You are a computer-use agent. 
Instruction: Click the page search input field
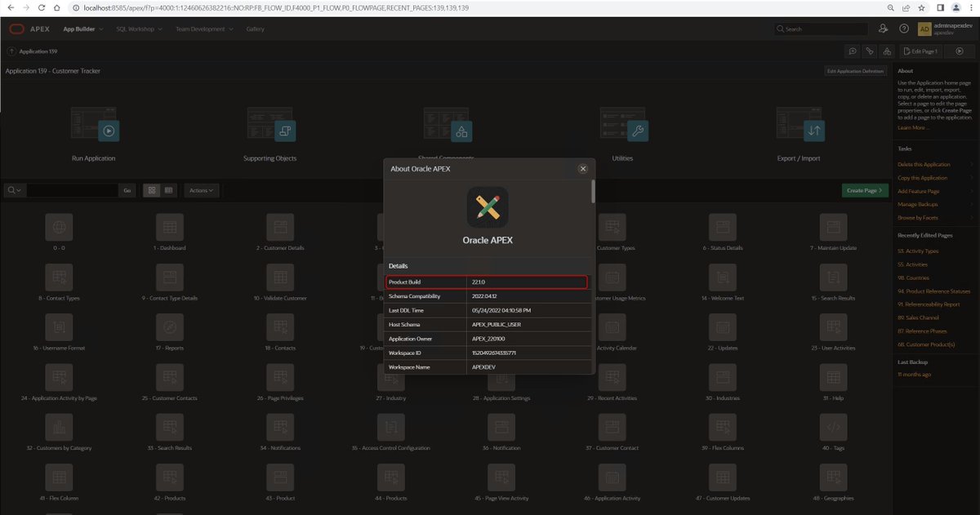tap(72, 190)
